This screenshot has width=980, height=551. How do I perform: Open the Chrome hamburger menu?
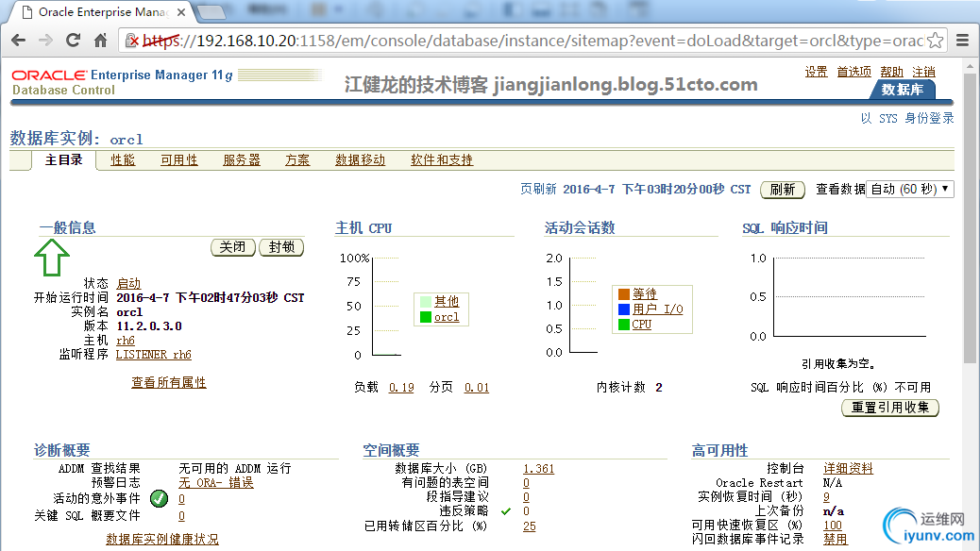pyautogui.click(x=962, y=41)
